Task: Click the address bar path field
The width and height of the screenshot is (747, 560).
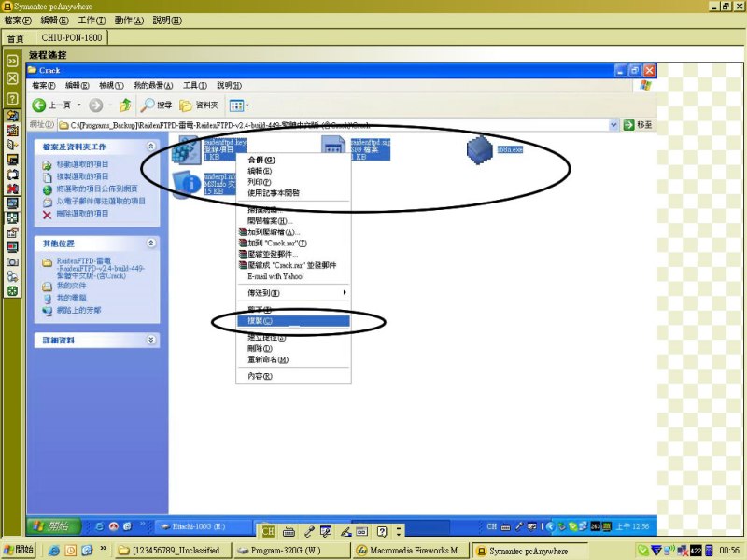Action: 332,125
